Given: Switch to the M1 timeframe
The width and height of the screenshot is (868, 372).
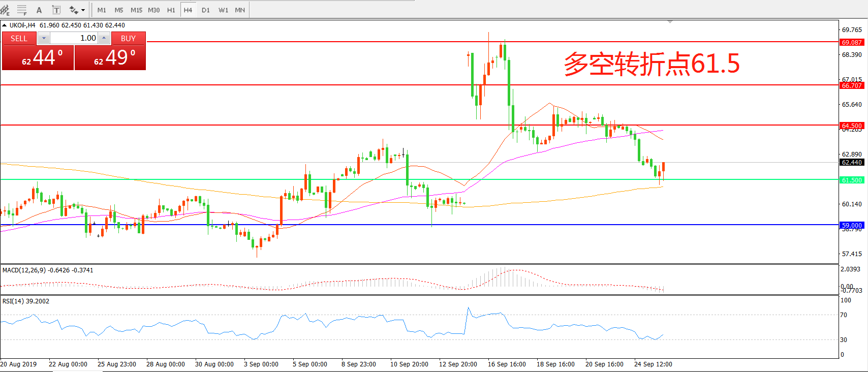Looking at the screenshot, I should pyautogui.click(x=102, y=10).
